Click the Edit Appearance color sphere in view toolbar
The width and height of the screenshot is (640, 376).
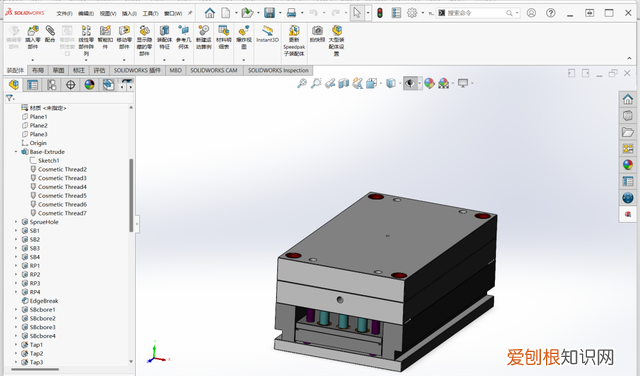(x=429, y=83)
